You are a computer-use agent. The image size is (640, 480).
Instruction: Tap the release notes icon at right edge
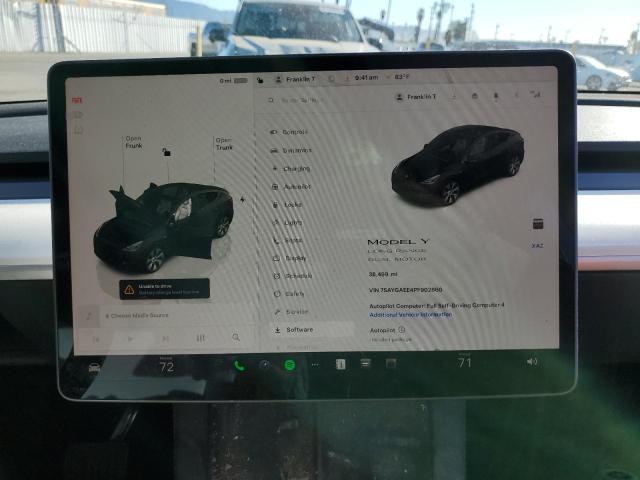click(538, 224)
